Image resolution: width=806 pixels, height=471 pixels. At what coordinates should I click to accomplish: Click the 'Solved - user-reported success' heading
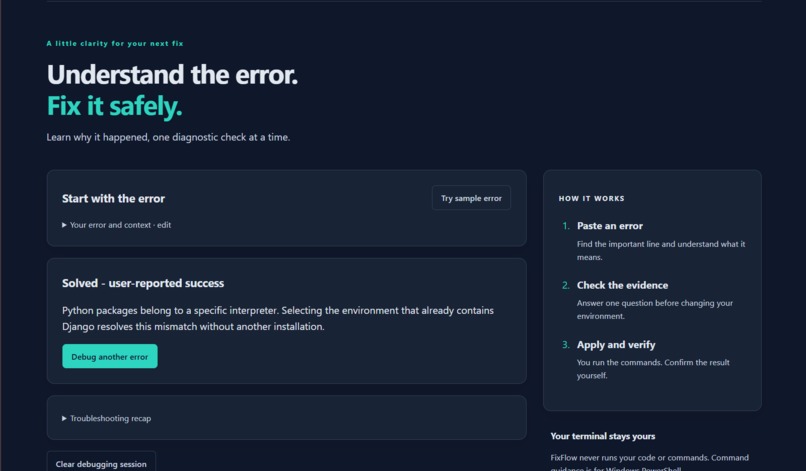(x=143, y=283)
